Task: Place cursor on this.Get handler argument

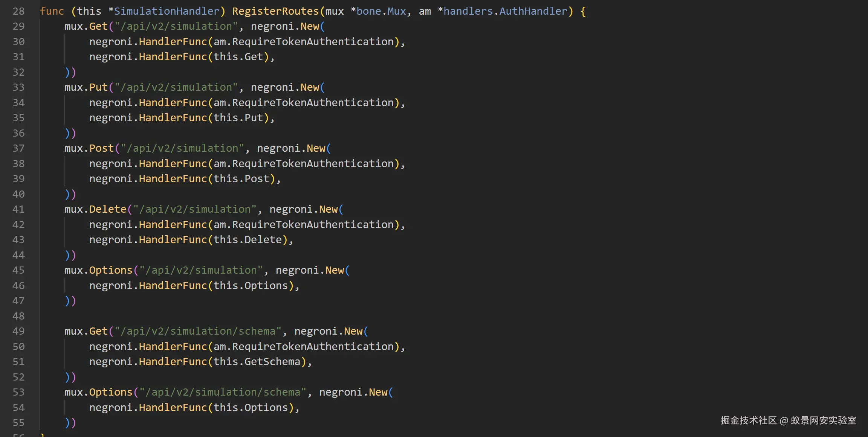Action: point(238,57)
